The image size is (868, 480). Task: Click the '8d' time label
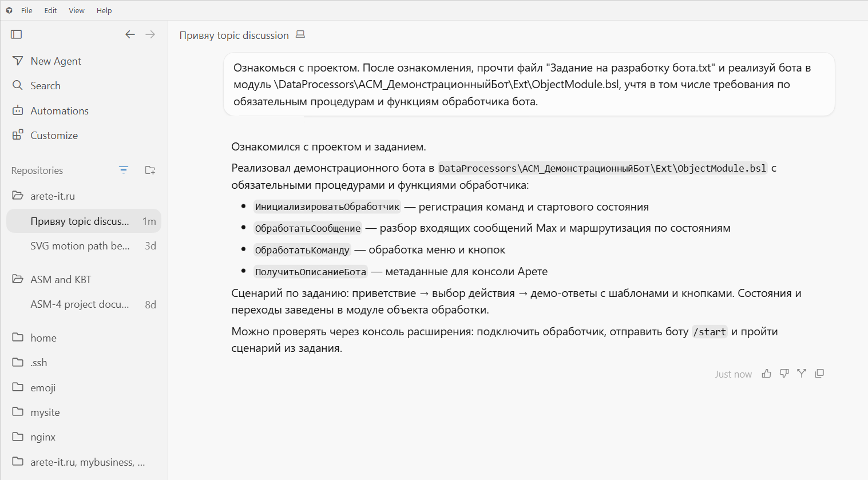pyautogui.click(x=150, y=305)
